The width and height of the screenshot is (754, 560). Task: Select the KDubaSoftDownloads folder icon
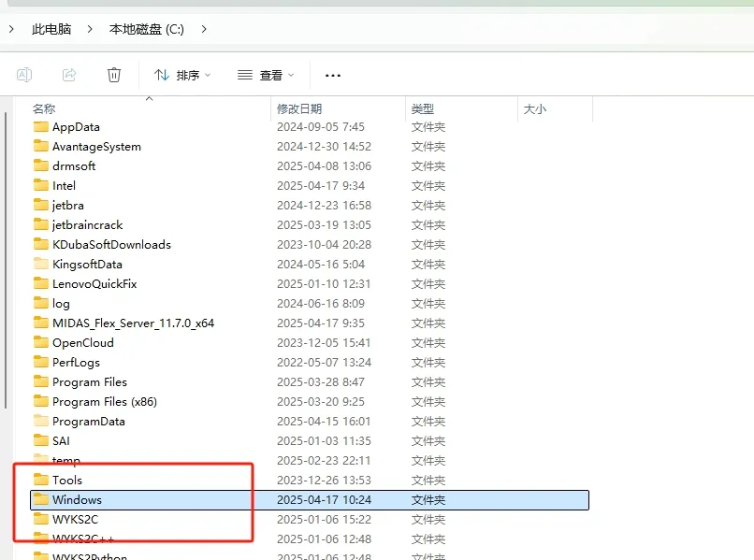coord(41,244)
